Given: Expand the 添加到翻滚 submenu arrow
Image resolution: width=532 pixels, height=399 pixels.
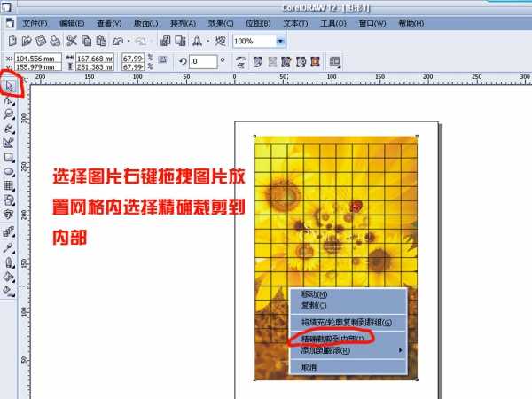Looking at the screenshot, I should coord(401,350).
